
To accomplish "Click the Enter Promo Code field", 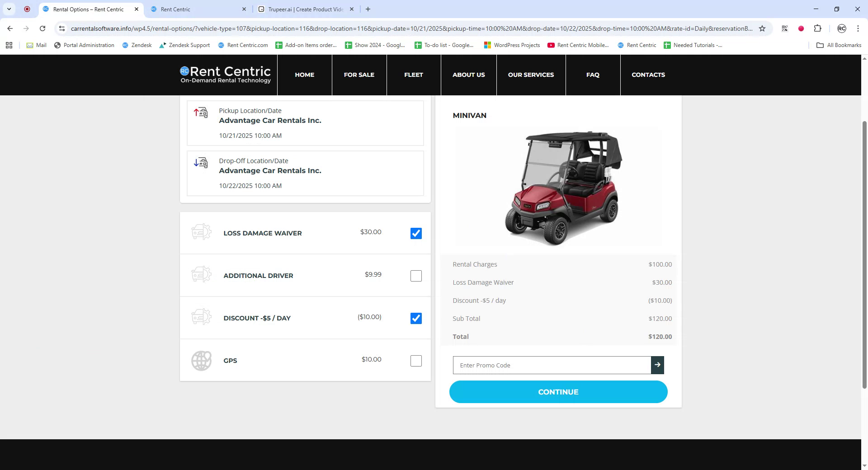I will point(520,365).
